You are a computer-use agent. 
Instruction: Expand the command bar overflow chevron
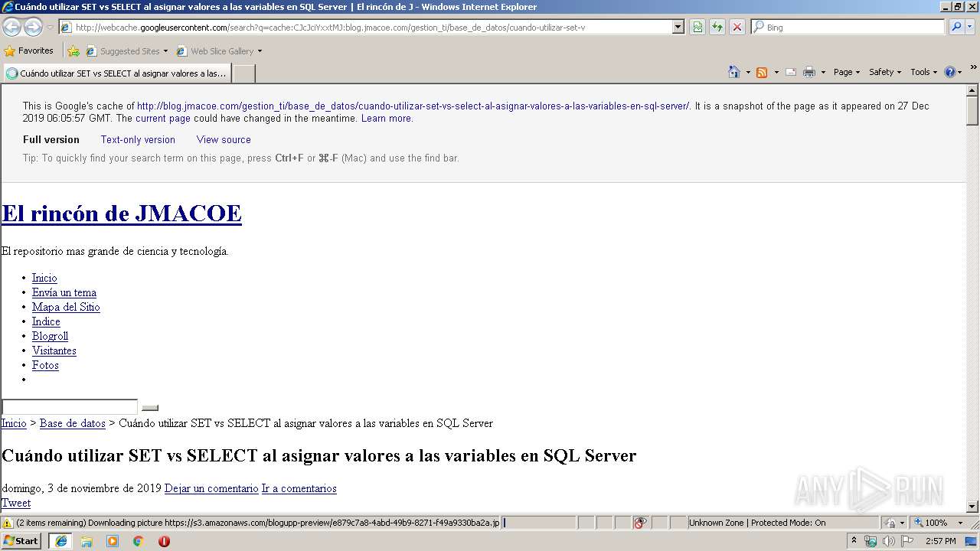pos(973,68)
